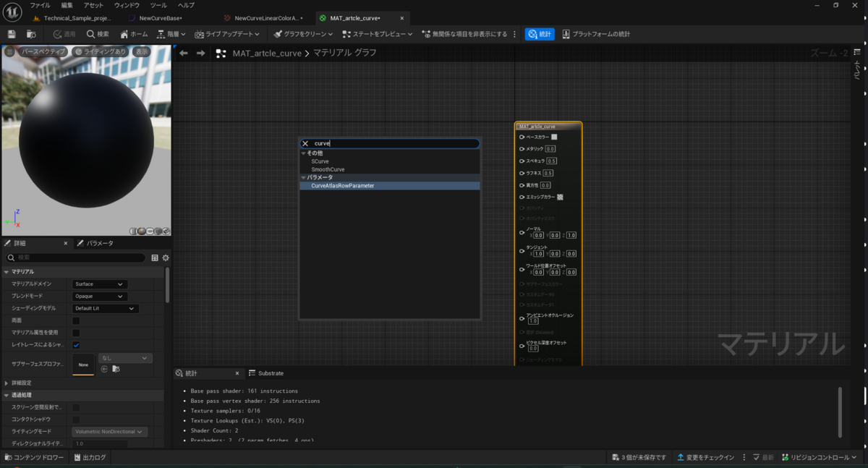
Task: Toggle Use Material Attributes checkbox
Action: (76, 333)
